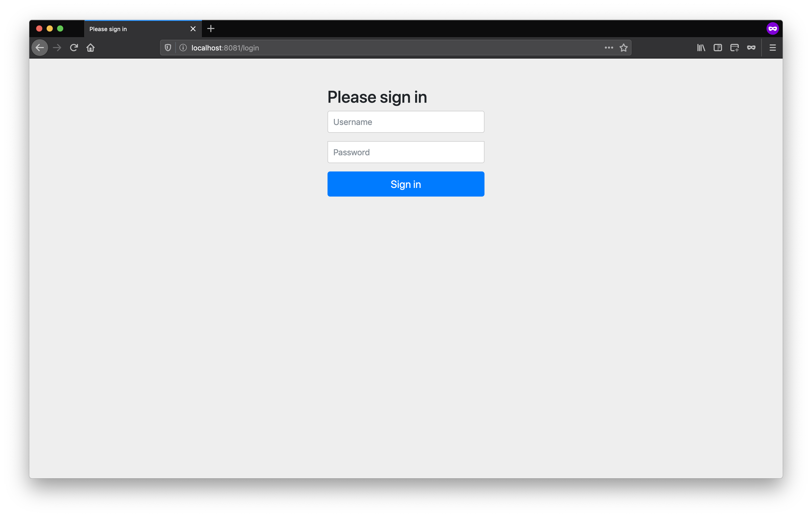Click the page reload icon
Screen dimensions: 812x517
pos(74,47)
